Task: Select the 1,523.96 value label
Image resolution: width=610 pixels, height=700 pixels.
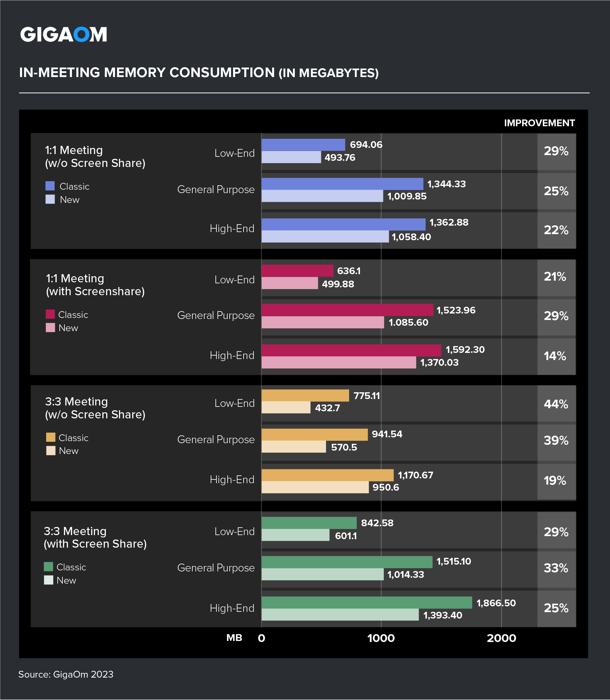Action: click(456, 310)
